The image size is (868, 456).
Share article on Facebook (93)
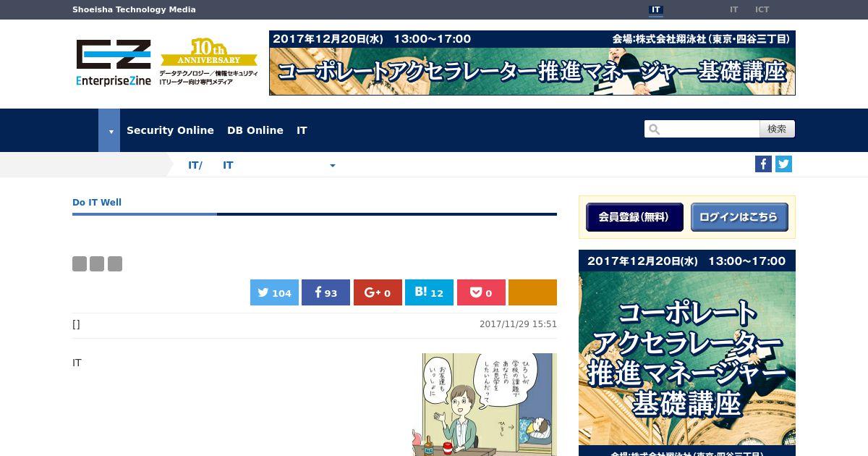pyautogui.click(x=325, y=292)
